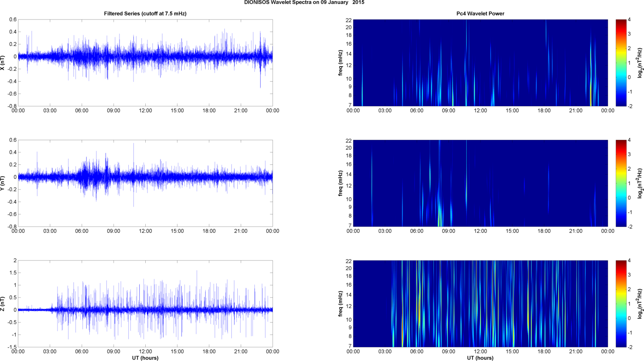Click log2(nT²/Hz) label on the middle colorbar

pos(640,183)
